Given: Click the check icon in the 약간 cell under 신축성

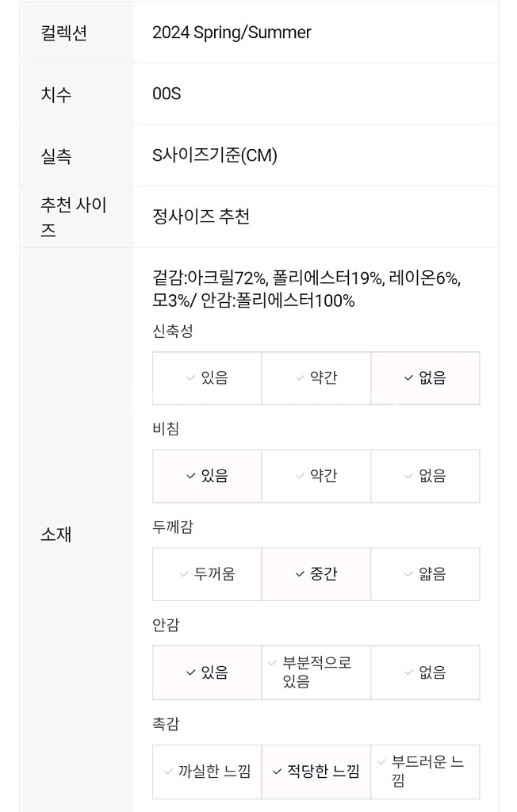Looking at the screenshot, I should [299, 379].
